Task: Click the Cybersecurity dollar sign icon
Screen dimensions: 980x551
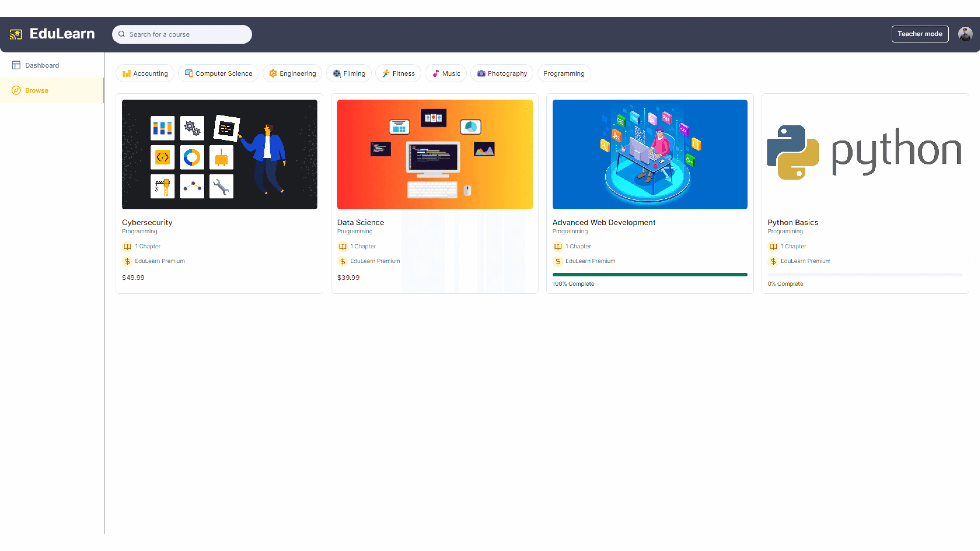Action: 127,261
